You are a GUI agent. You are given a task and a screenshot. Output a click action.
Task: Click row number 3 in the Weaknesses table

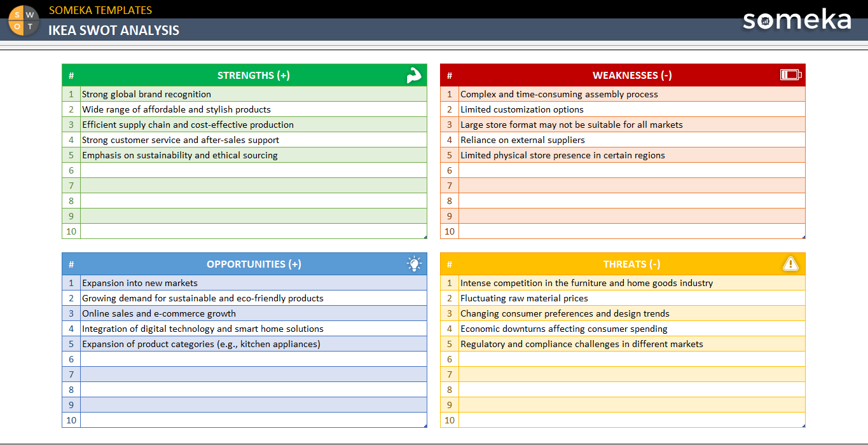tap(449, 125)
